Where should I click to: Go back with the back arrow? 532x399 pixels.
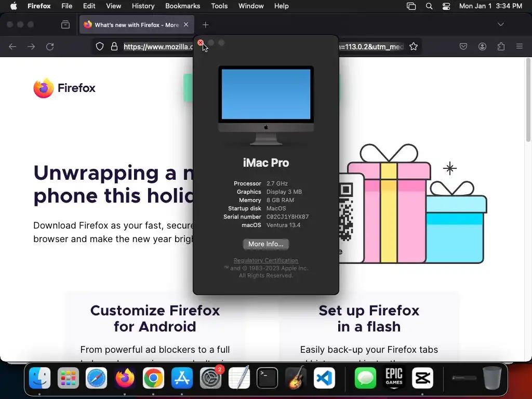12,46
